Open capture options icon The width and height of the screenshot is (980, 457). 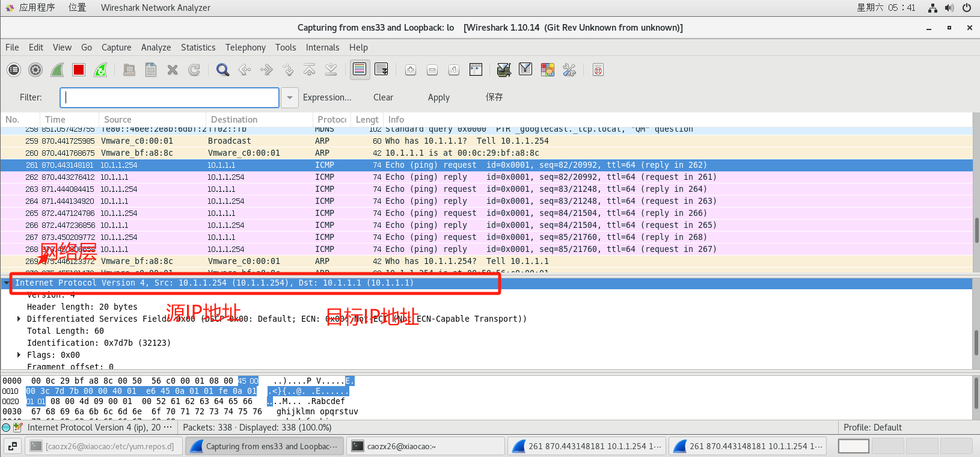click(x=35, y=70)
